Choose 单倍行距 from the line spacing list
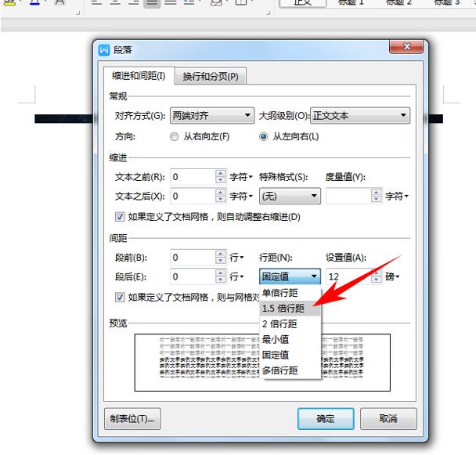Image resolution: width=476 pixels, height=455 pixels. (290, 293)
